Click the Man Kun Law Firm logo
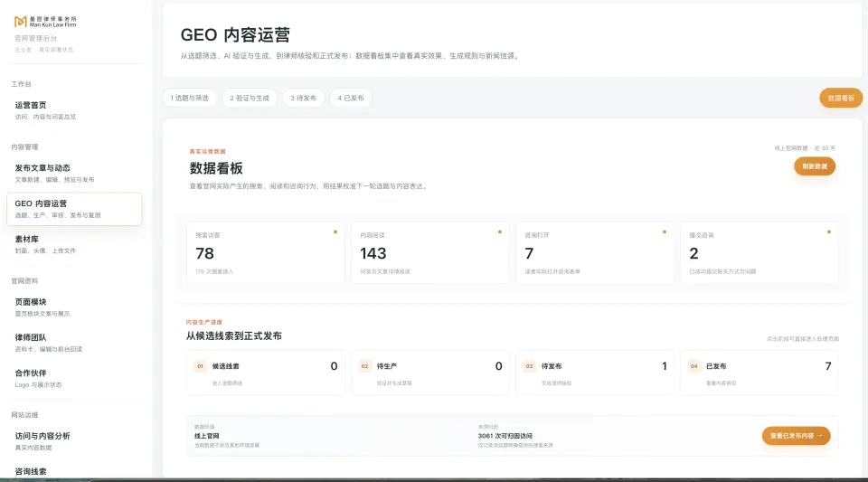This screenshot has width=868, height=482. click(45, 22)
